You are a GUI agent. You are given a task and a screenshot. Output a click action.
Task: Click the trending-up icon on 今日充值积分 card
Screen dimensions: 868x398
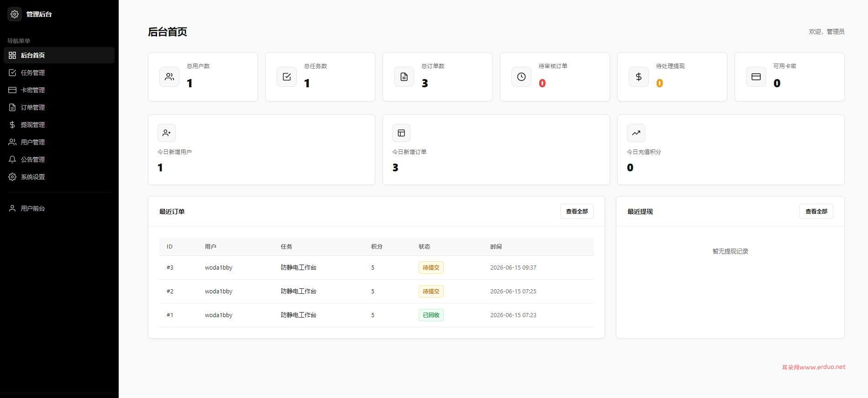pyautogui.click(x=636, y=133)
